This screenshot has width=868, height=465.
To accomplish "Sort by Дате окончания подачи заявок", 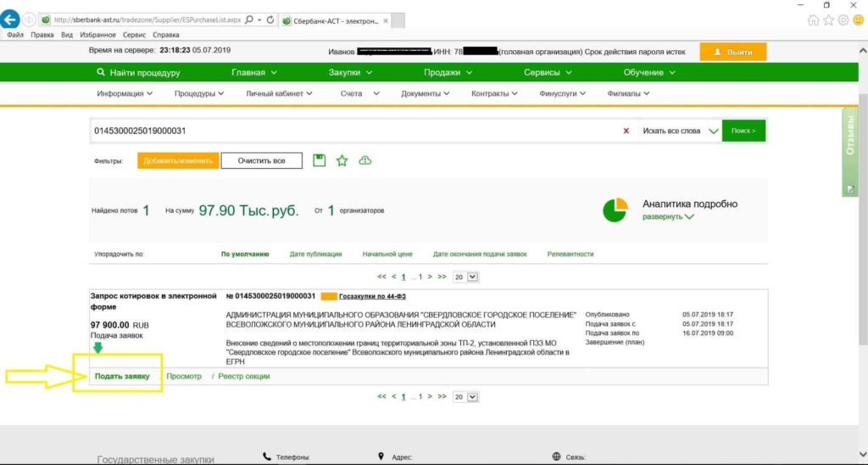I will pyautogui.click(x=480, y=255).
